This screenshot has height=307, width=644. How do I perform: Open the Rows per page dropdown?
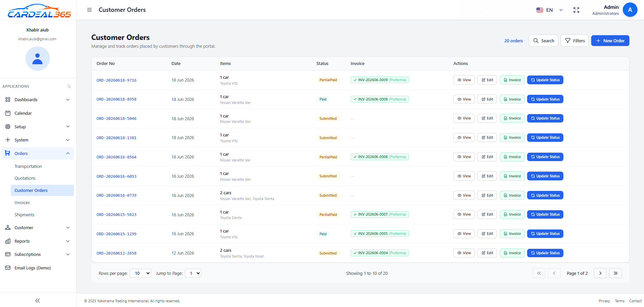pos(141,273)
